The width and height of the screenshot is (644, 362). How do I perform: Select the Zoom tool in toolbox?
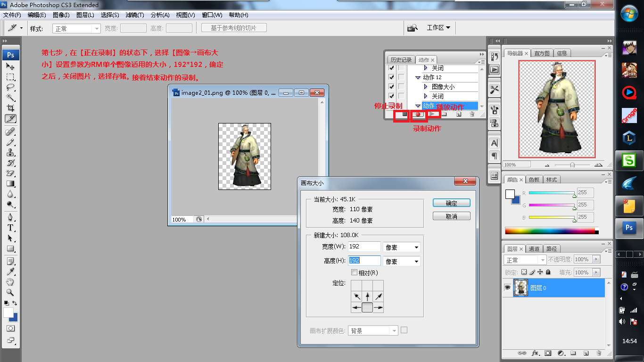pos(10,292)
